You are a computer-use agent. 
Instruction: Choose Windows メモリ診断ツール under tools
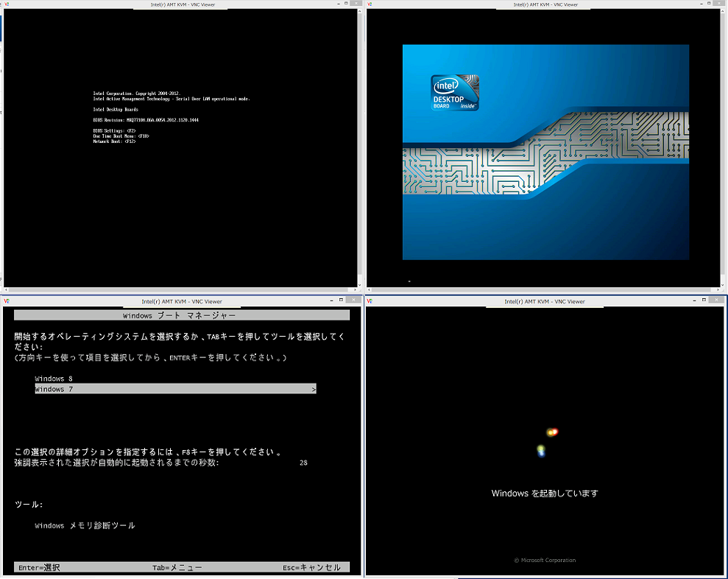[85, 525]
